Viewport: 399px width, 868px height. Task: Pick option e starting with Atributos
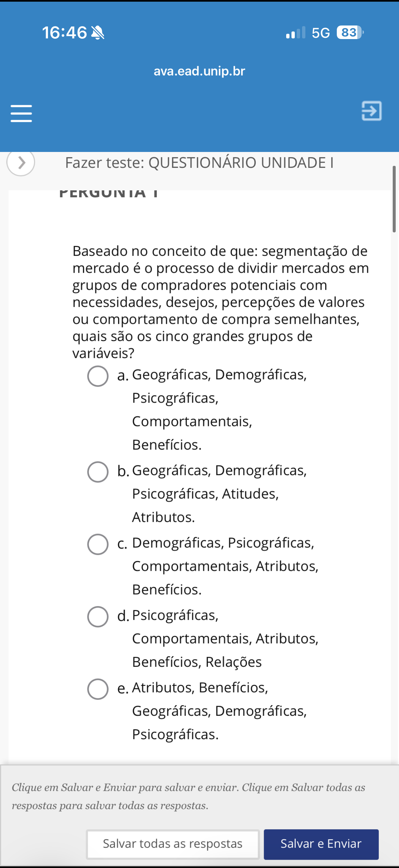98,689
